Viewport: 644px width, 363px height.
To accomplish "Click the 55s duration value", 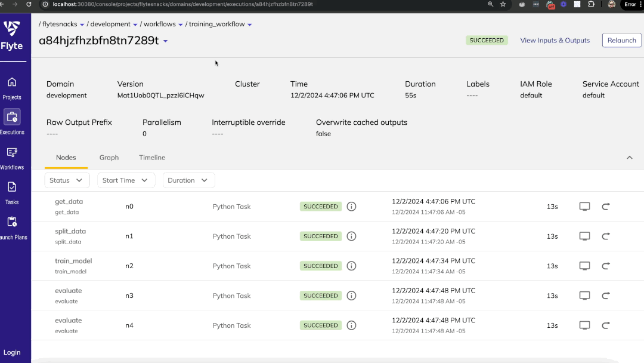I will 411,96.
